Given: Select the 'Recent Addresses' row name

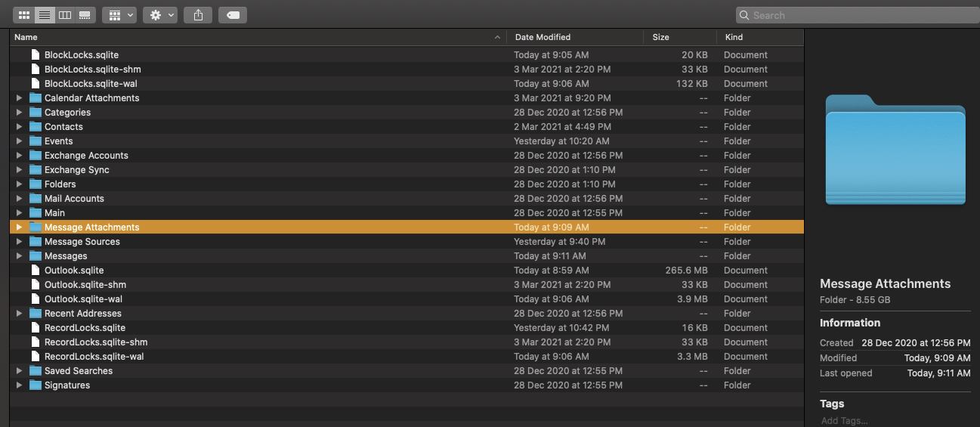Looking at the screenshot, I should [x=83, y=314].
